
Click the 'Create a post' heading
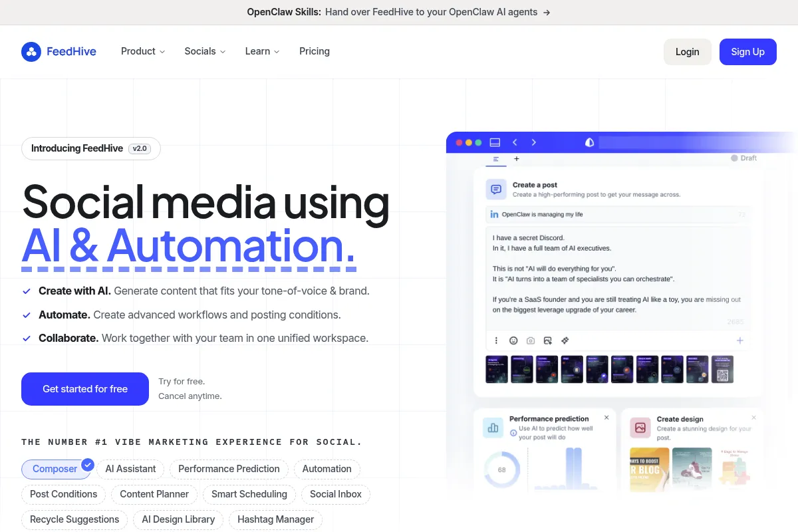535,185
